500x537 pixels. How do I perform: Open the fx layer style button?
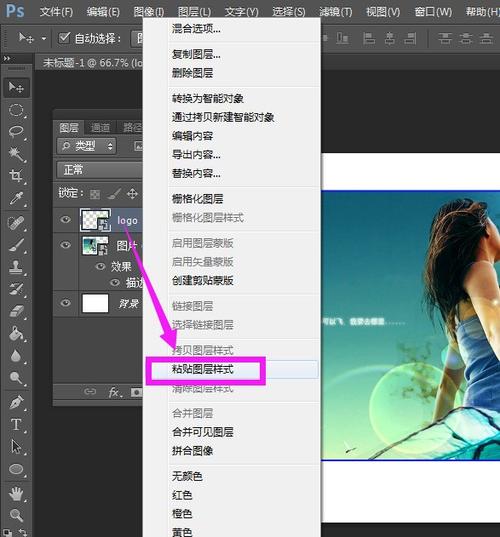115,392
